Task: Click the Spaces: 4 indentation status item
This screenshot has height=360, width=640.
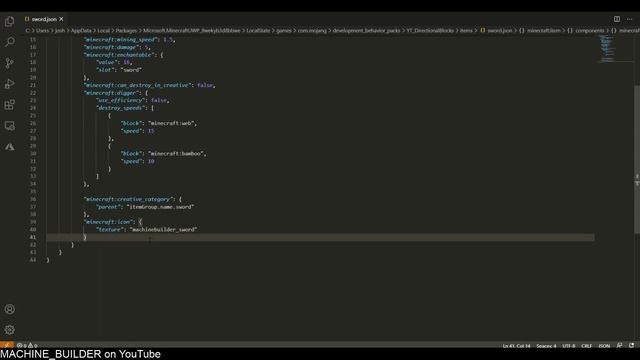Action: point(546,346)
